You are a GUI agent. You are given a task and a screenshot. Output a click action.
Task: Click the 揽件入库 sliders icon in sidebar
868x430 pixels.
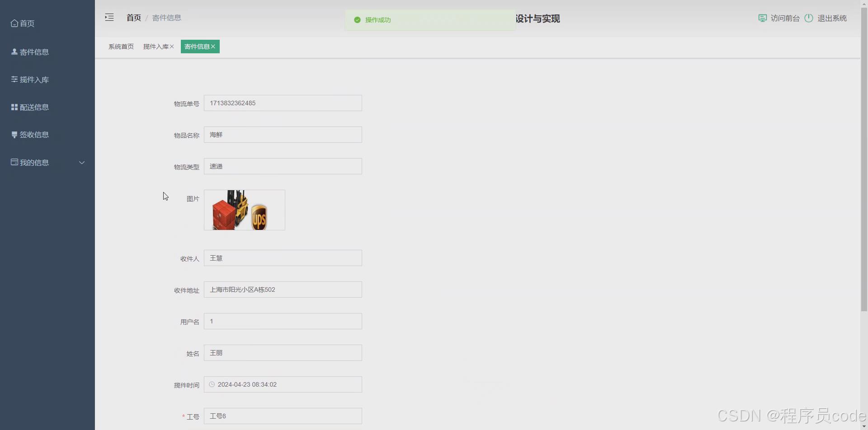[14, 79]
